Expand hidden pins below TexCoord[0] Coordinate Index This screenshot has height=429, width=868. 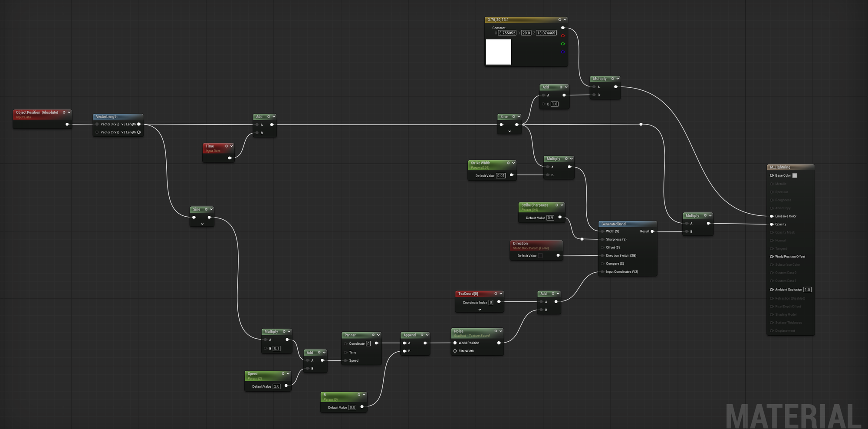[480, 310]
